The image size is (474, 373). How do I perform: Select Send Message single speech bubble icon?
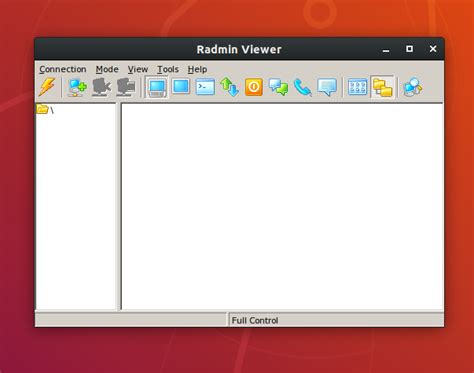[327, 87]
